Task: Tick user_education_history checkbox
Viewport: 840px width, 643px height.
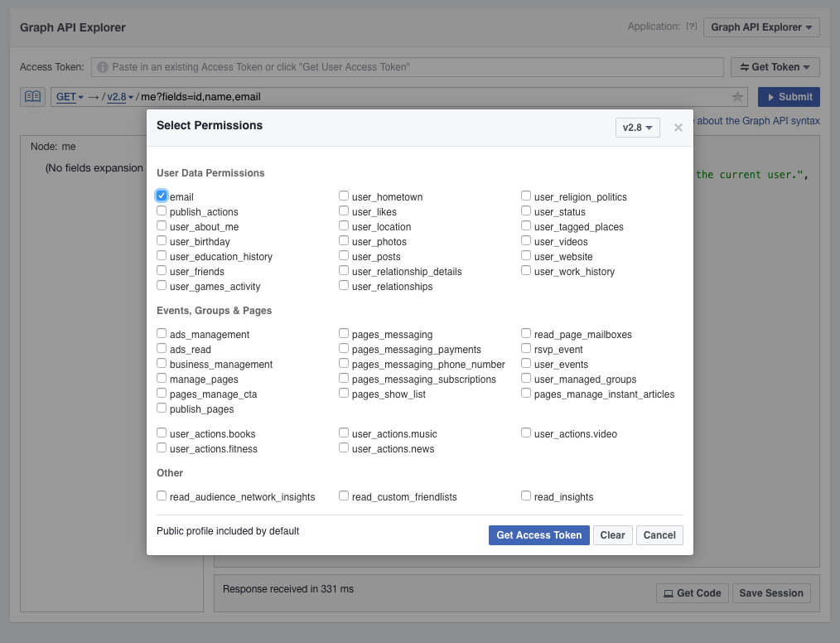Action: tap(162, 255)
